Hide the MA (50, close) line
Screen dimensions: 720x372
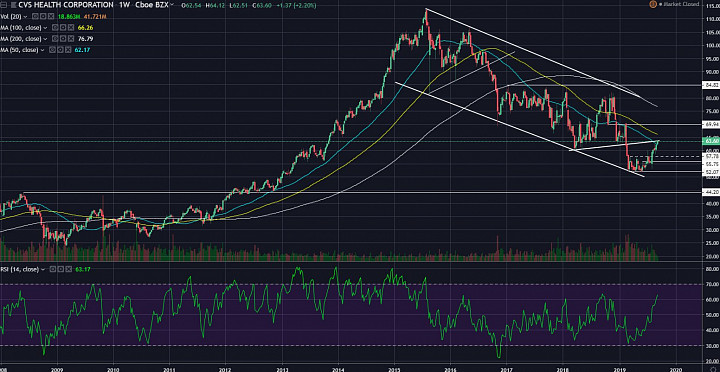[x=52, y=50]
